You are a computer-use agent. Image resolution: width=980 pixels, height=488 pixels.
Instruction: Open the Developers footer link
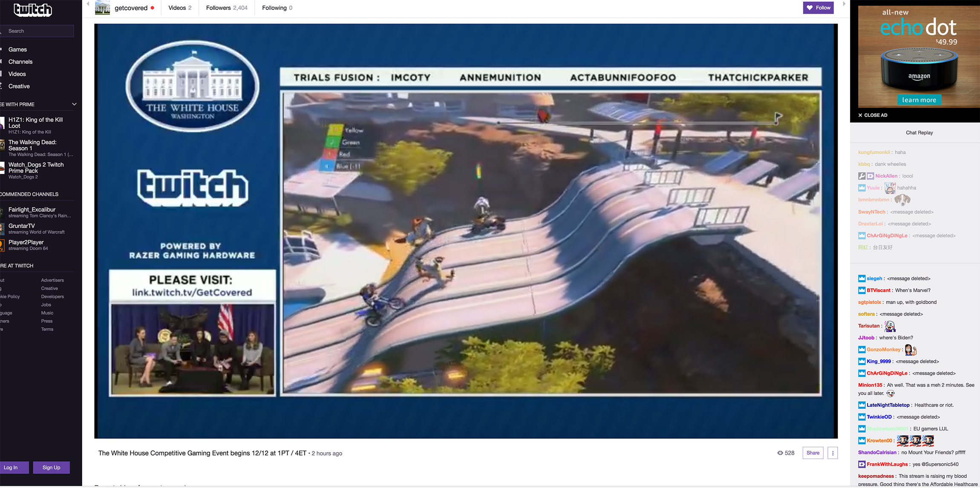[52, 297]
